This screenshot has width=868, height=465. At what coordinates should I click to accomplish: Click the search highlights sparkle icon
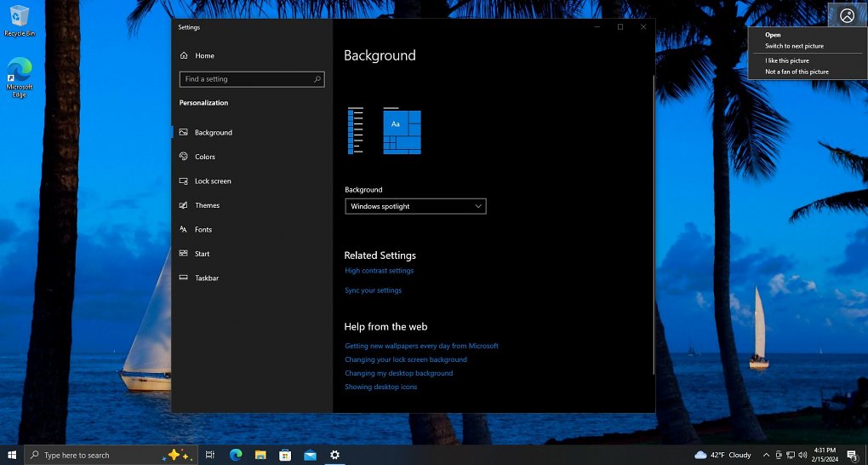click(178, 455)
